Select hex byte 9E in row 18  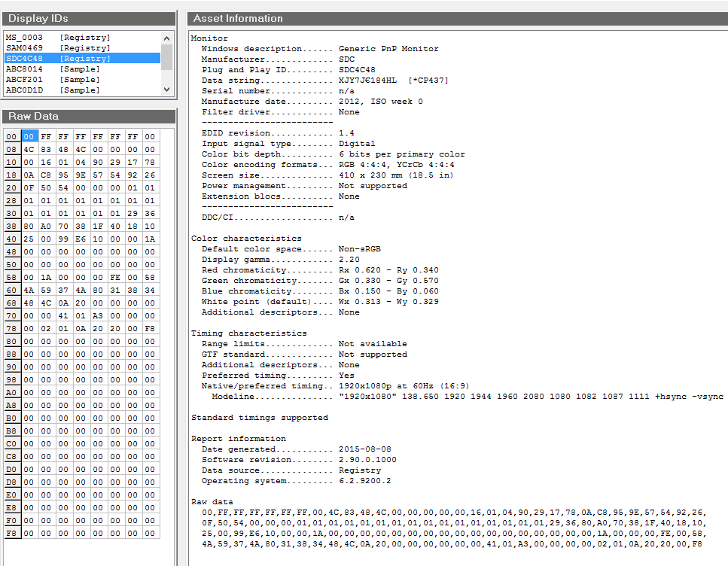[x=81, y=175]
